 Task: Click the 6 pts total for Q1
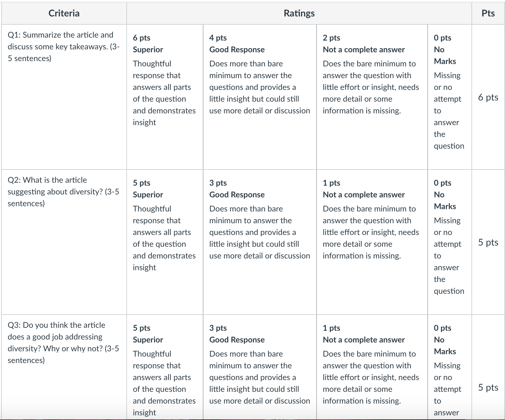[488, 97]
